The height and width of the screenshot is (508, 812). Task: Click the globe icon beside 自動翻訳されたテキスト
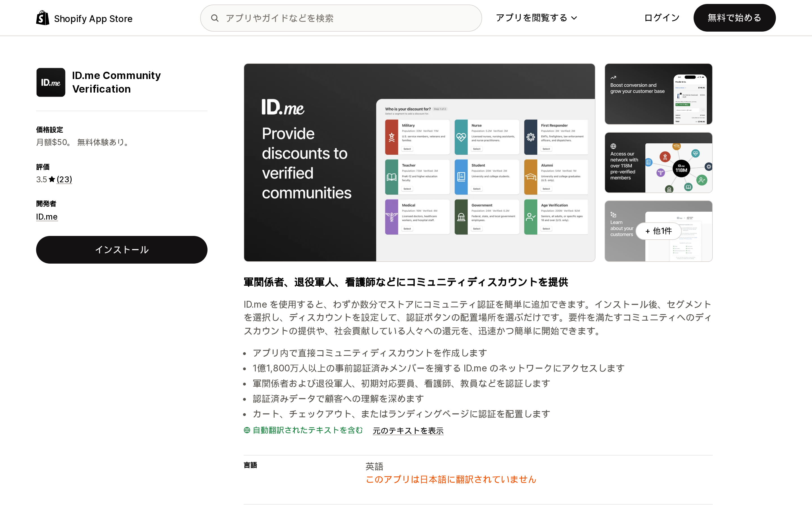[x=247, y=430]
